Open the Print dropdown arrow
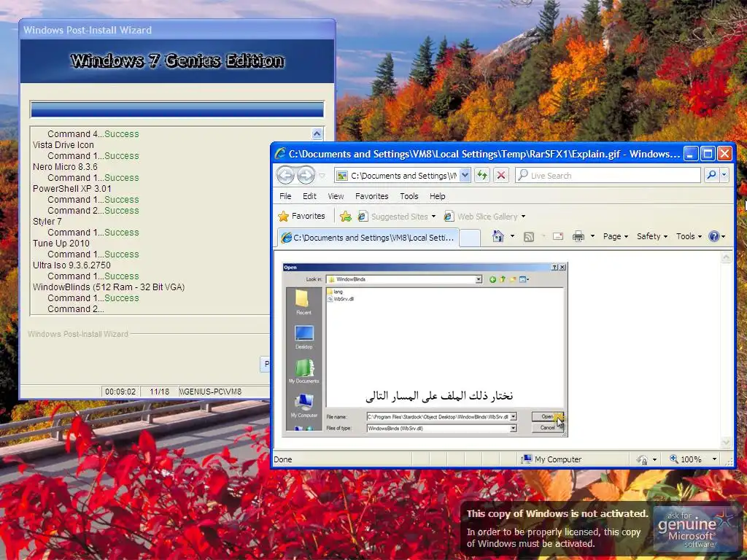This screenshot has height=560, width=747. click(x=592, y=236)
